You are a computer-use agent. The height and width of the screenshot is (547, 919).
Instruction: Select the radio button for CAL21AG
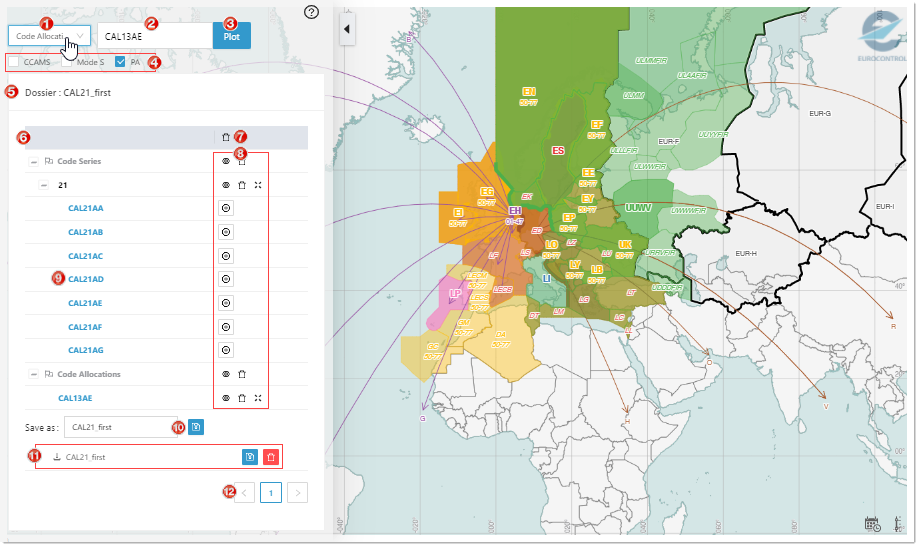pyautogui.click(x=226, y=350)
